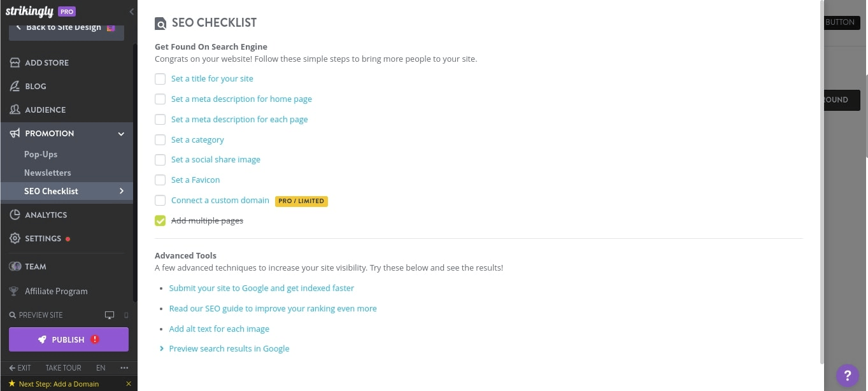
Task: Check 'Set a title for your site'
Action: tap(160, 79)
